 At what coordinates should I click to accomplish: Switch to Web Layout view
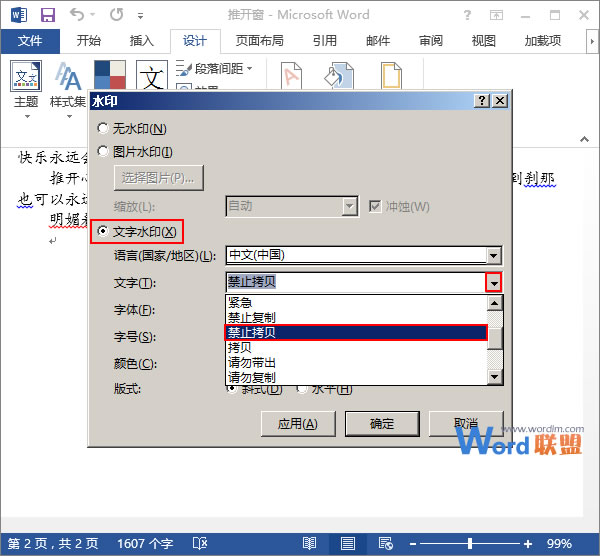385,543
